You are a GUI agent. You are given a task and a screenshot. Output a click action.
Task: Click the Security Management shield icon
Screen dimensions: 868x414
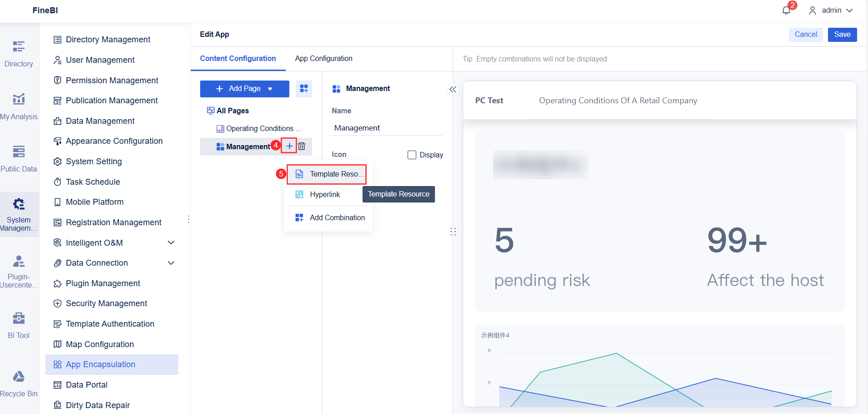[x=57, y=303]
